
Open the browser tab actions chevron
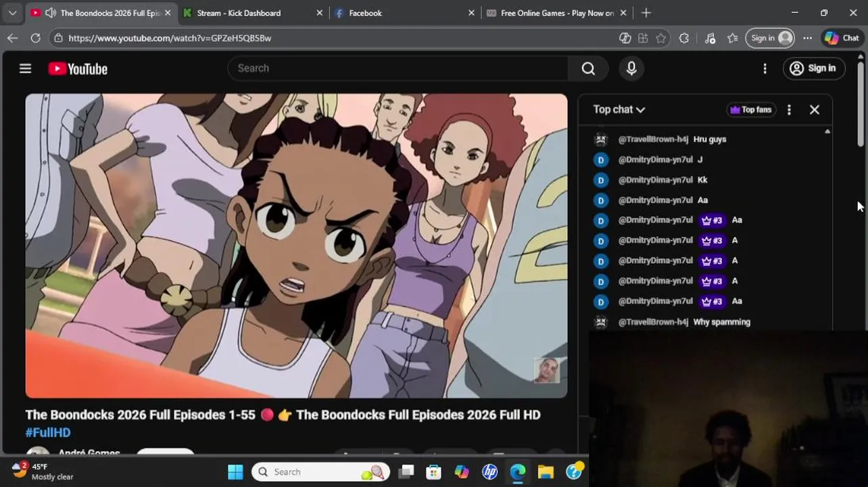[x=12, y=13]
